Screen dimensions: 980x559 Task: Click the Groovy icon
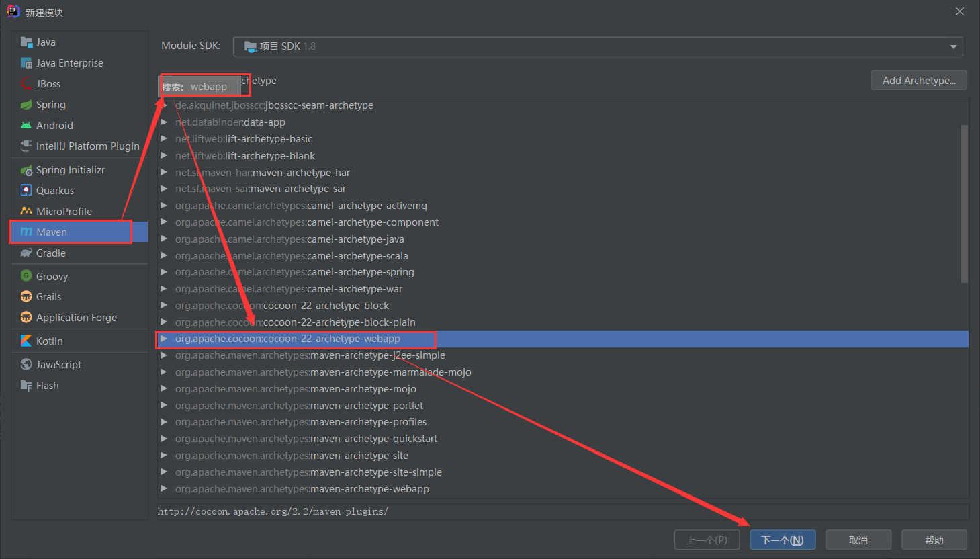point(26,276)
